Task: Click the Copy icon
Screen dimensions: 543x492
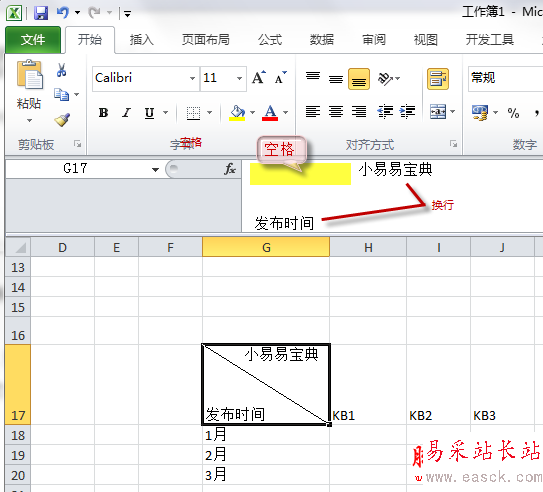Action: [x=62, y=94]
